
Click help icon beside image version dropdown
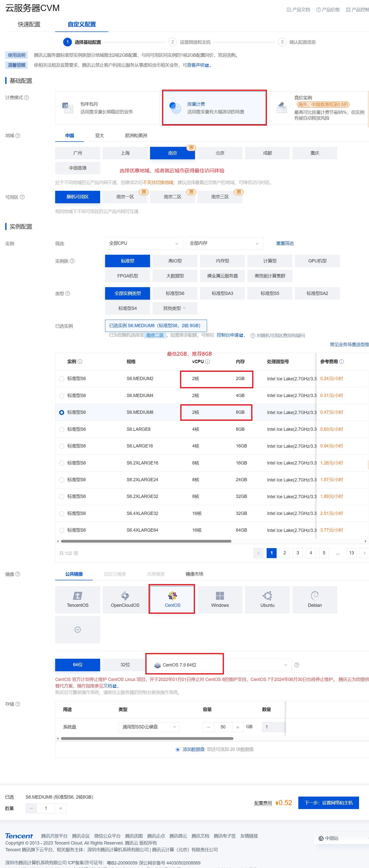[x=297, y=665]
